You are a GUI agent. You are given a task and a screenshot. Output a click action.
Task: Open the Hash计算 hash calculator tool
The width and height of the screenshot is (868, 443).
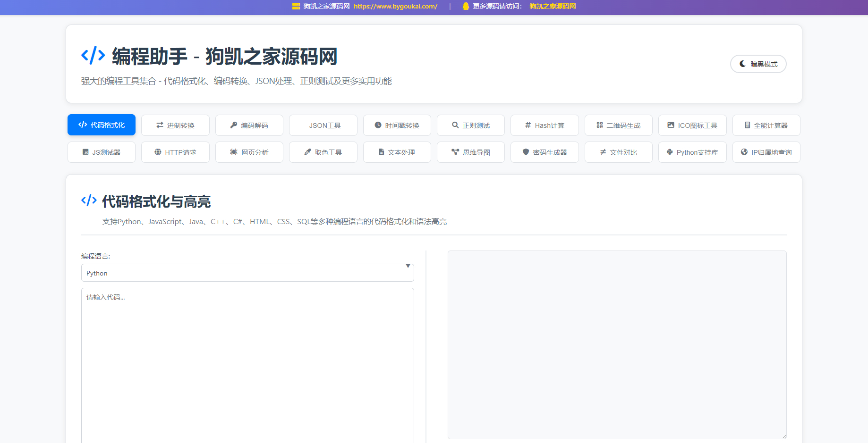click(x=545, y=125)
